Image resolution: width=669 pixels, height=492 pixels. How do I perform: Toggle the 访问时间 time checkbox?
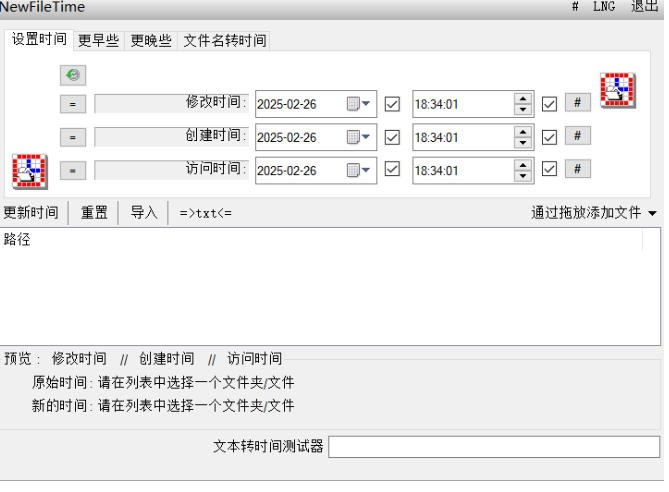click(x=549, y=169)
